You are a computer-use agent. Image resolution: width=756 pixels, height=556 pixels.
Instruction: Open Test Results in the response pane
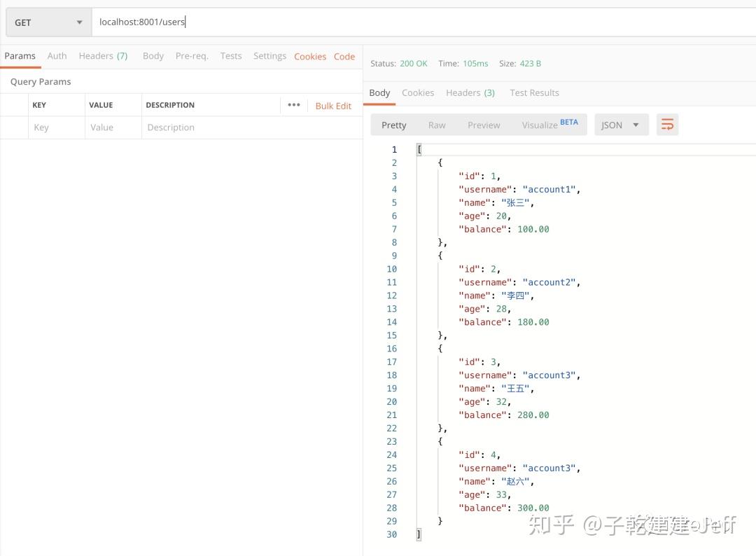pos(534,92)
